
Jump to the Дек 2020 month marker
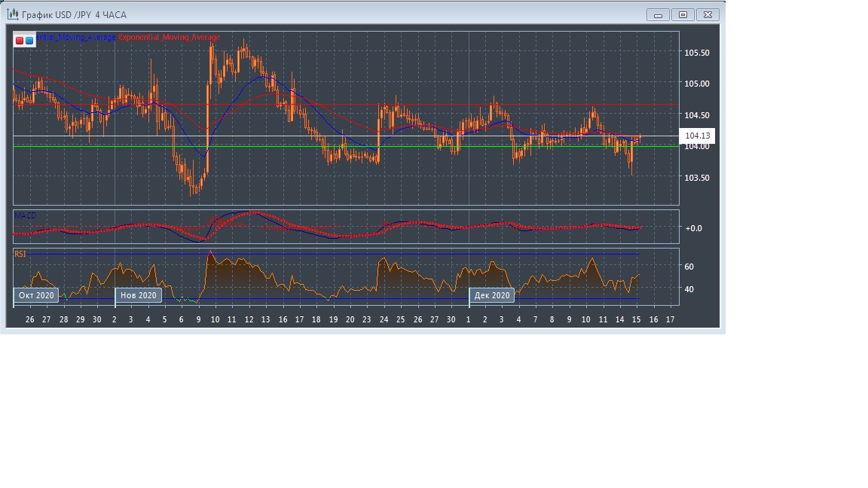[x=492, y=295]
